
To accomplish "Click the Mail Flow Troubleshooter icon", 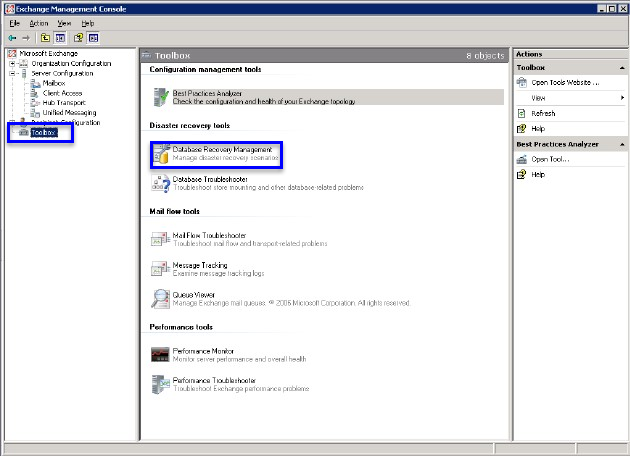I will [160, 239].
